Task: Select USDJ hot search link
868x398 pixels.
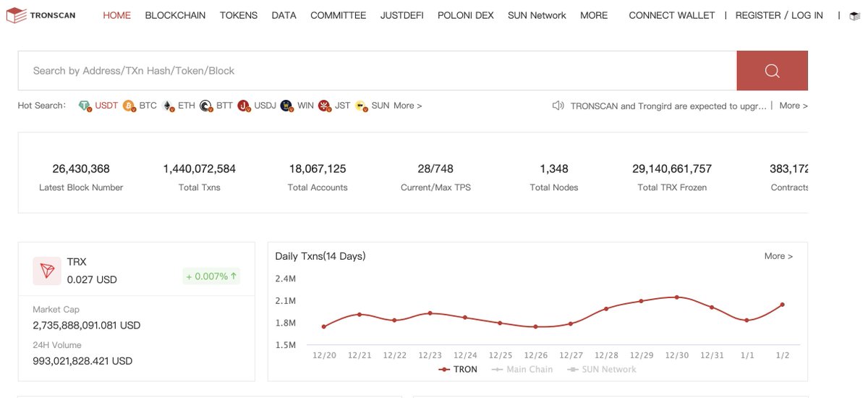Action: 265,106
